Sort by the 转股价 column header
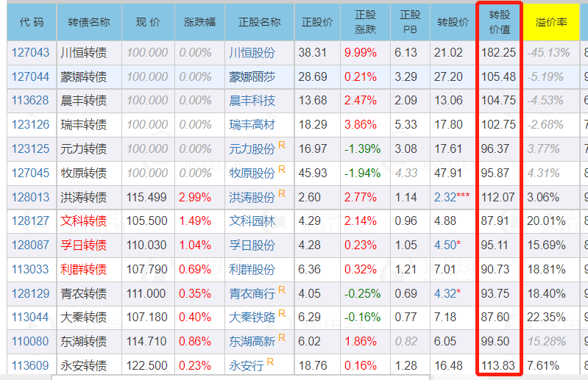This screenshot has width=588, height=380. click(x=453, y=23)
